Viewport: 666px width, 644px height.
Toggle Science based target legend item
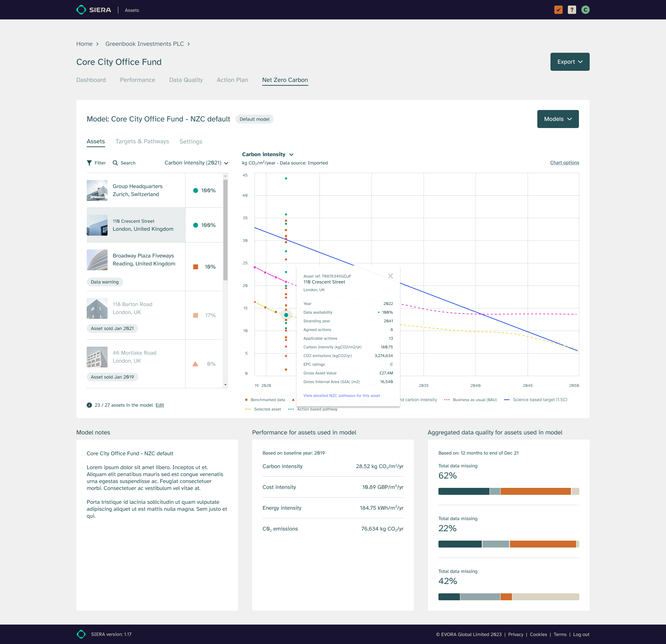pos(536,400)
